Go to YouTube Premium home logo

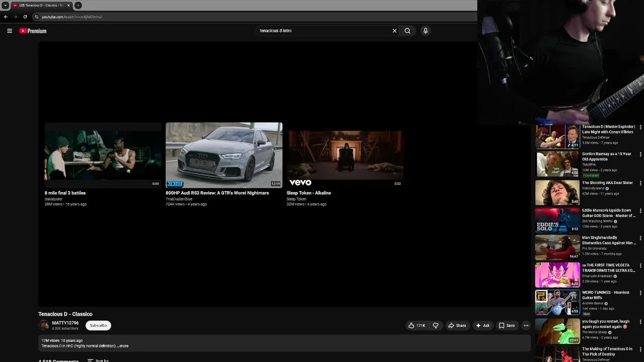[x=33, y=31]
